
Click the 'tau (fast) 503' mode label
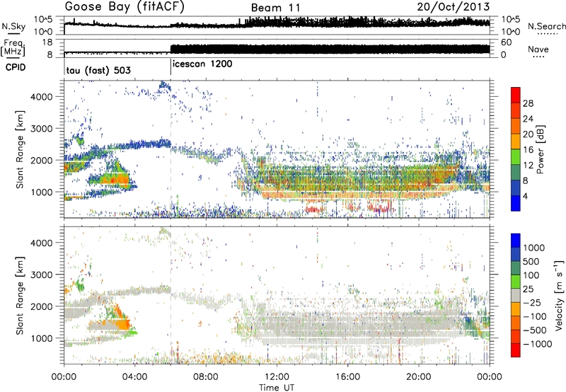pyautogui.click(x=98, y=70)
